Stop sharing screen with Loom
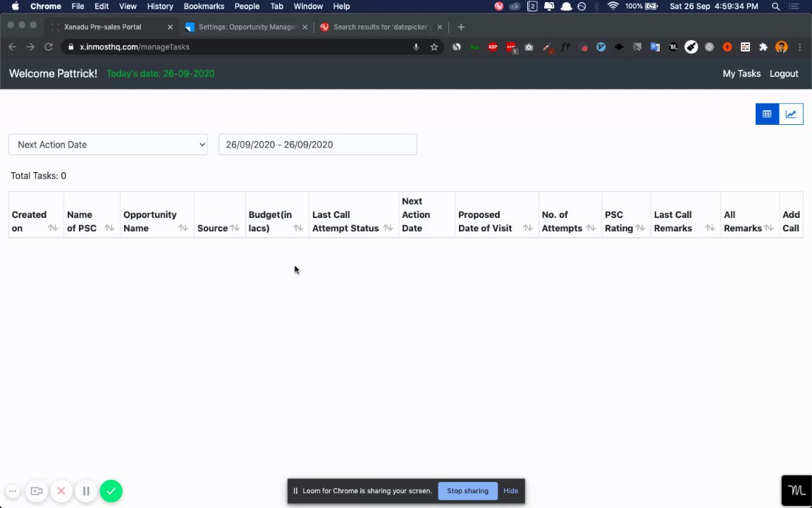The width and height of the screenshot is (812, 508). 467,491
